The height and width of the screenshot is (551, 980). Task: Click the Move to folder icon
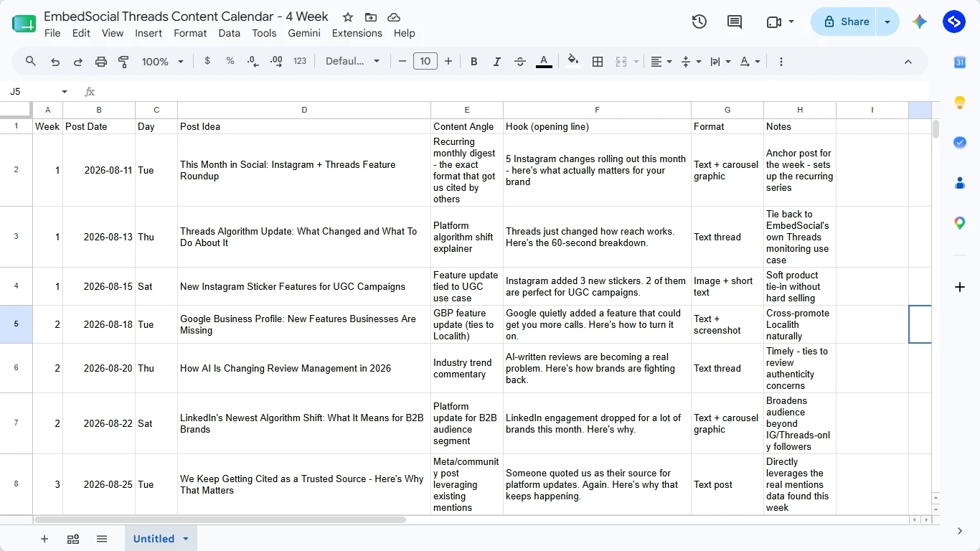370,17
